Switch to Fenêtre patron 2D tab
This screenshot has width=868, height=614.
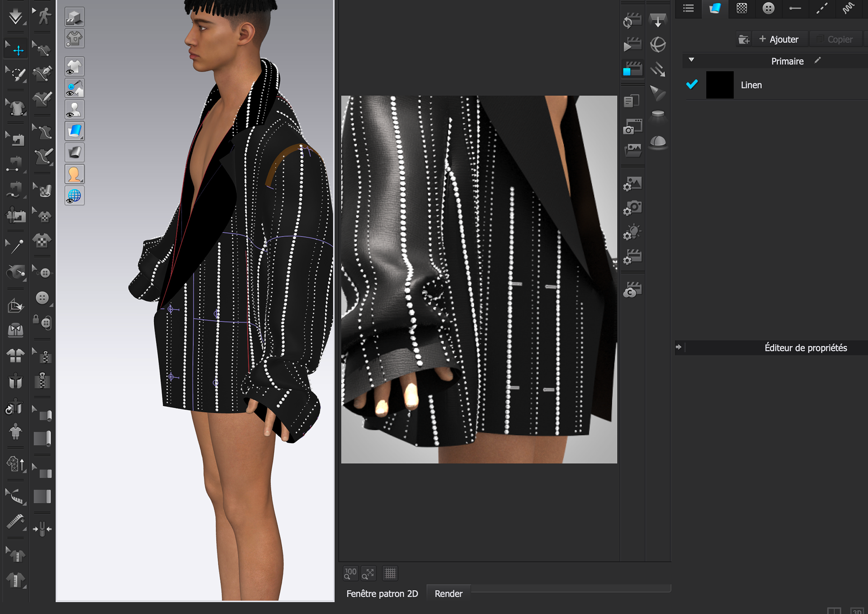(x=382, y=594)
